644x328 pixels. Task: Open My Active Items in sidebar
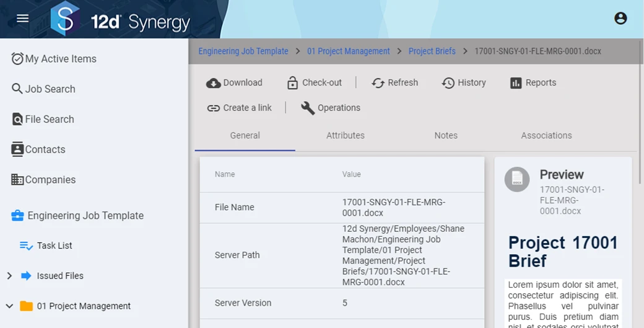pyautogui.click(x=61, y=59)
